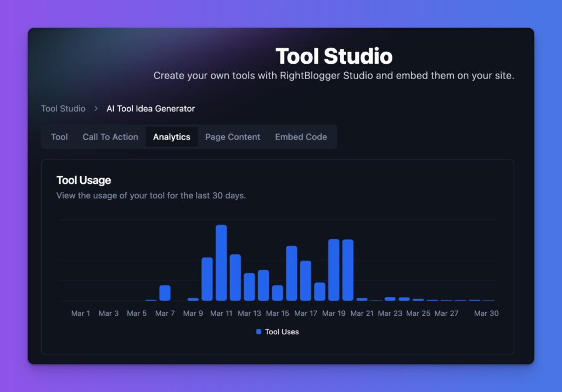Navigate back via Tool Studio breadcrumb
The height and width of the screenshot is (392, 562).
pos(63,109)
